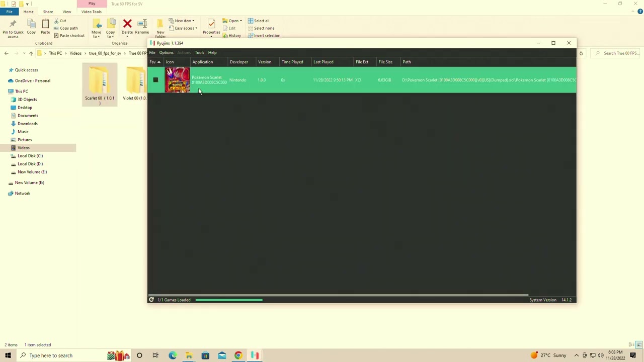Select Scarlet 60 folder

[x=100, y=84]
